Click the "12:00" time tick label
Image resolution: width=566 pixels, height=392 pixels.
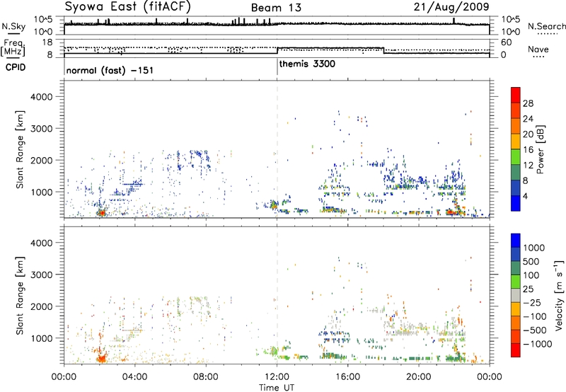coord(277,377)
